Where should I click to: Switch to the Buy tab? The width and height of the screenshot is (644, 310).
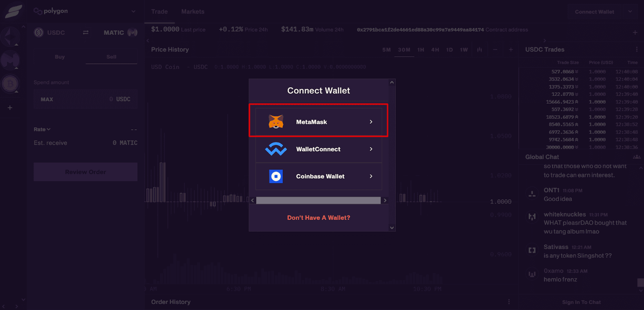click(60, 57)
